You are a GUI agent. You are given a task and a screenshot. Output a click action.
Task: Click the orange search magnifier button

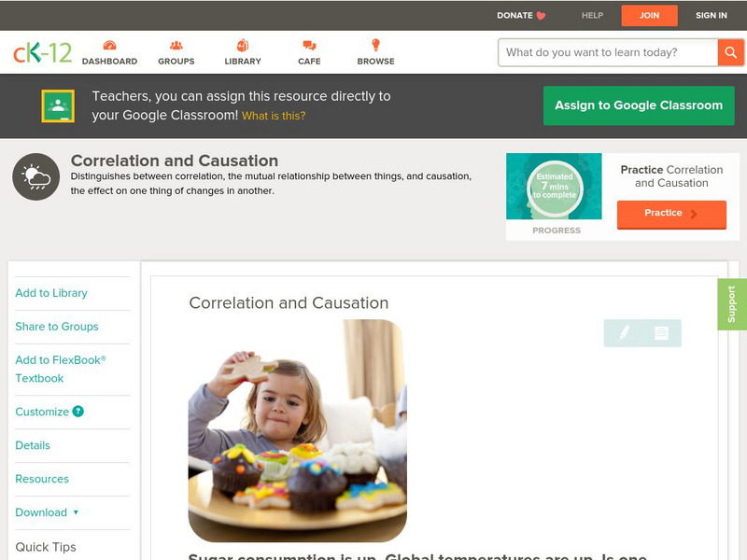click(730, 52)
